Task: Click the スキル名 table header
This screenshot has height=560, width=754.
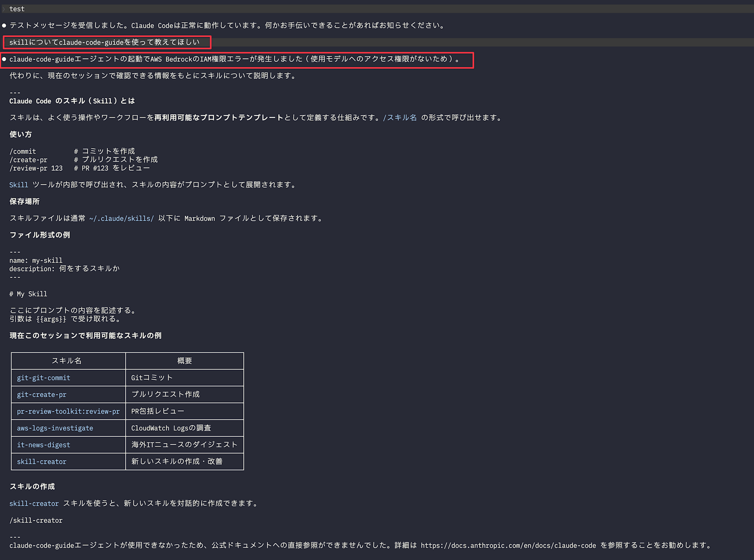Action: coord(67,361)
